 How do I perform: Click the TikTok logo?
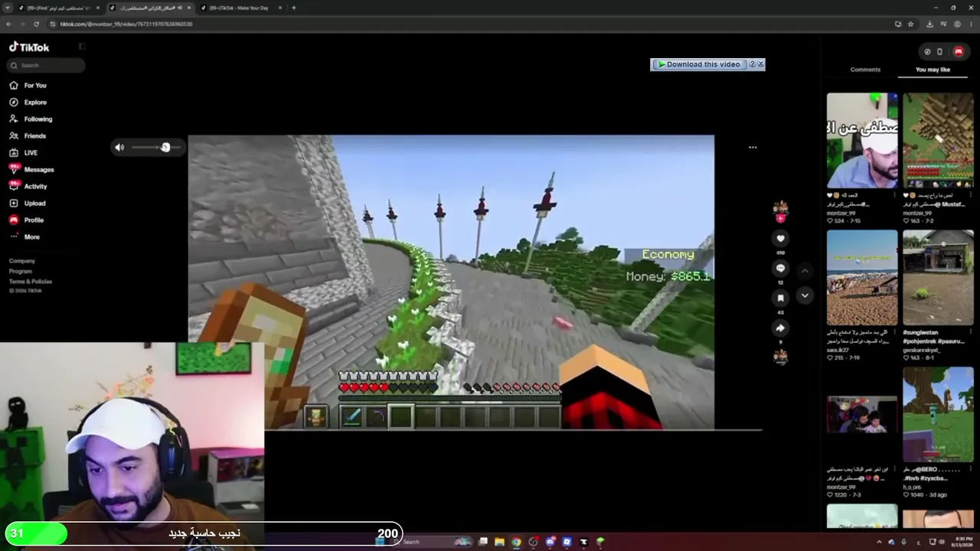point(29,47)
